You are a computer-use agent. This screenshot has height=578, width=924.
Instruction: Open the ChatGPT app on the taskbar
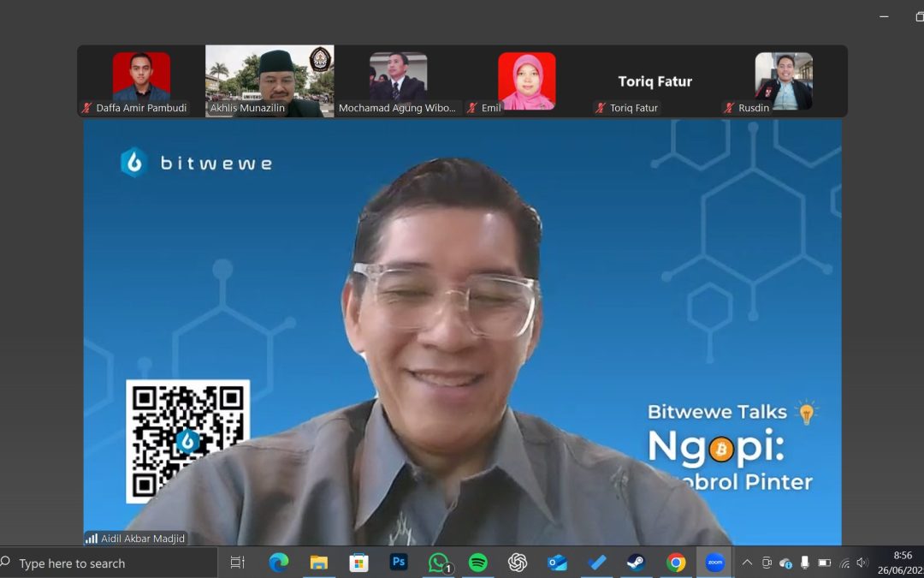click(x=518, y=563)
